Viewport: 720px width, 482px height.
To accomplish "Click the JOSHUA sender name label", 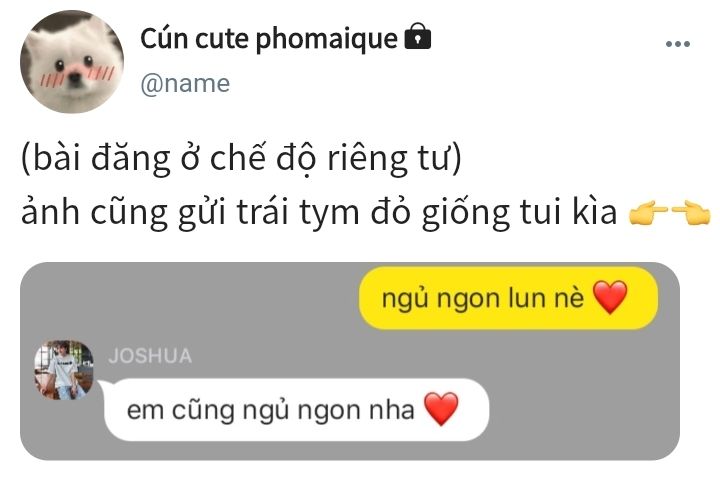I will 150,356.
